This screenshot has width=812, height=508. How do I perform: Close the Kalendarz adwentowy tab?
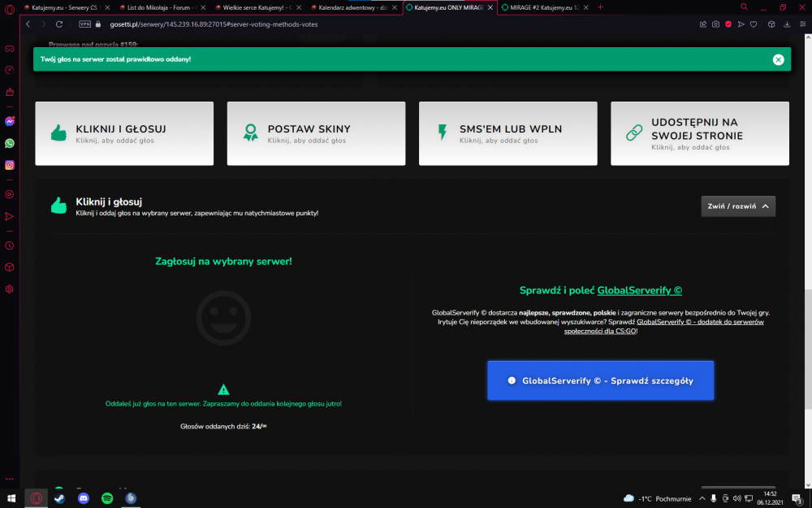(395, 8)
